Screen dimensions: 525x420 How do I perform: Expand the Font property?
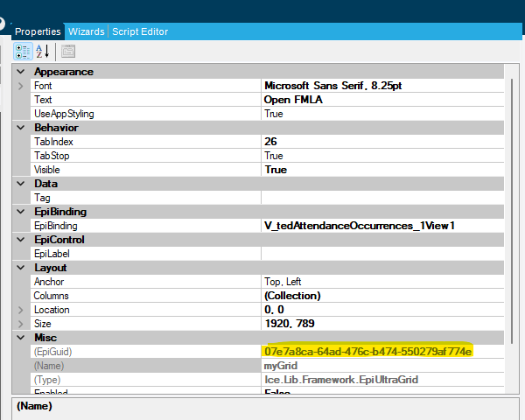pyautogui.click(x=21, y=86)
